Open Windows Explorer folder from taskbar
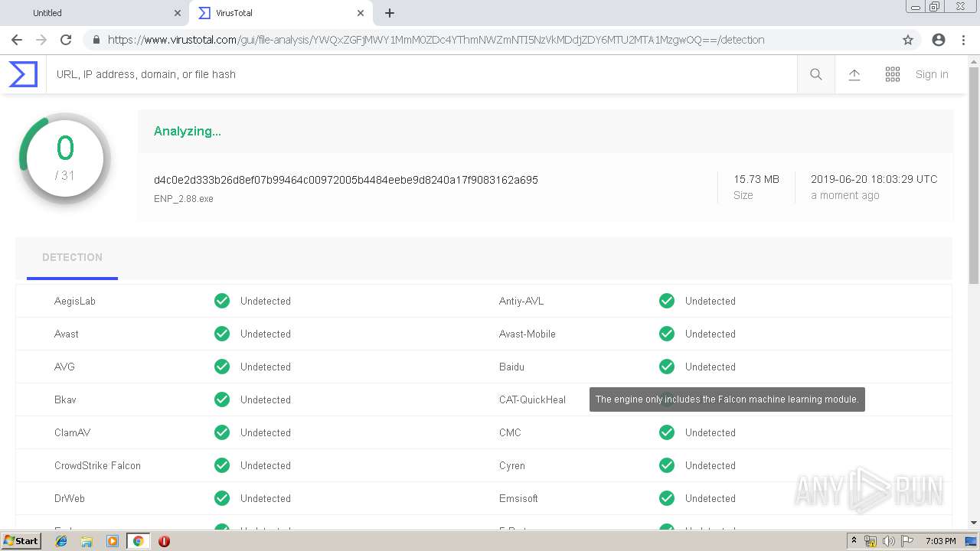 87,541
